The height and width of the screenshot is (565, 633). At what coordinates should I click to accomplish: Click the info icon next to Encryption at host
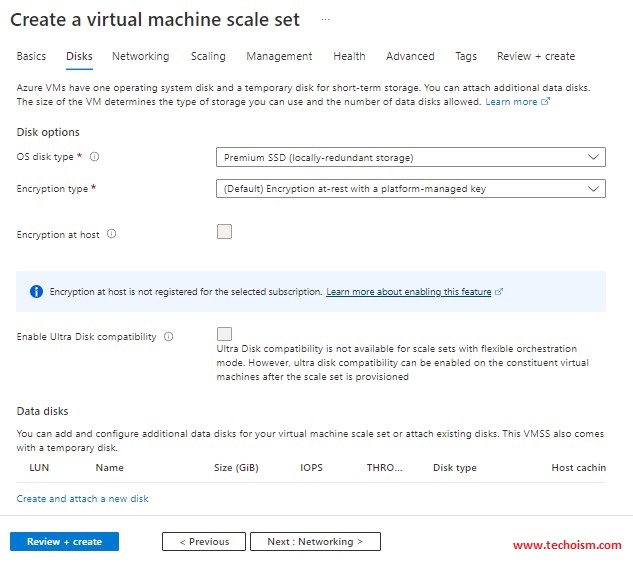[111, 234]
